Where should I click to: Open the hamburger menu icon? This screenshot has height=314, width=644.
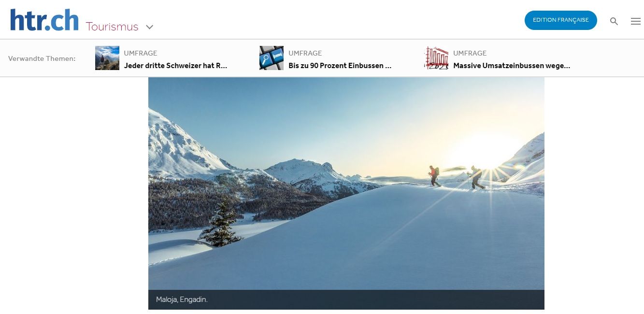(636, 21)
